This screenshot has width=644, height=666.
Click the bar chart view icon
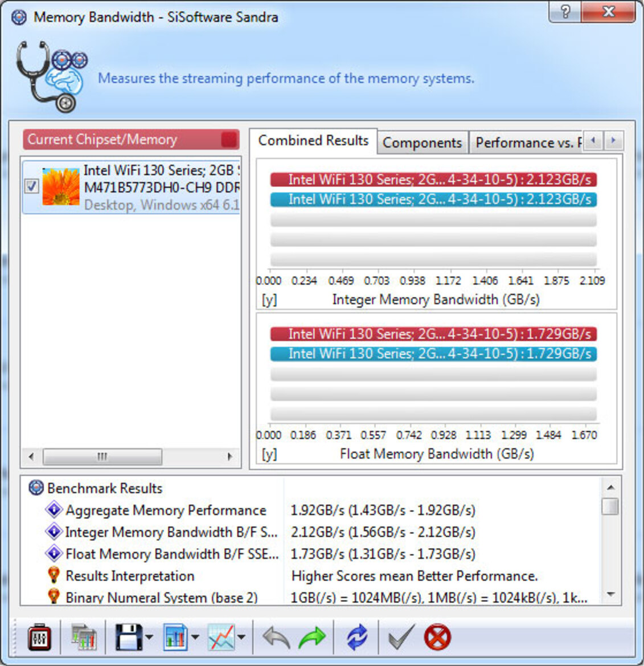click(x=175, y=637)
